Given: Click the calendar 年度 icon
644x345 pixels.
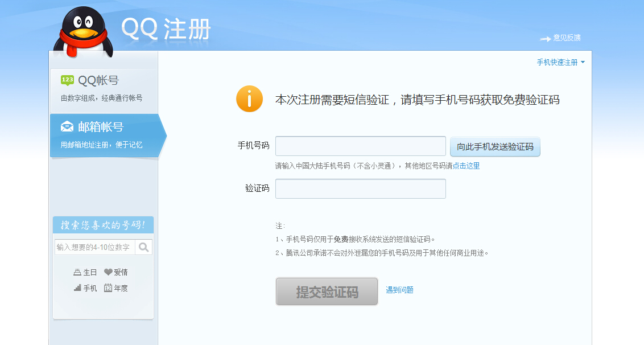Looking at the screenshot, I should (108, 288).
